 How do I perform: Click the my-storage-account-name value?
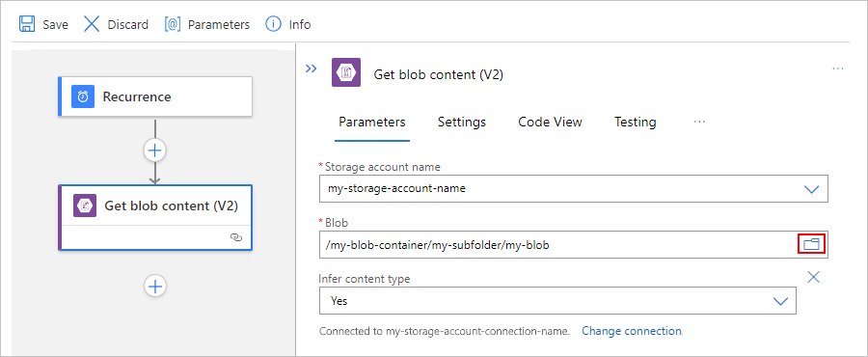coord(397,188)
